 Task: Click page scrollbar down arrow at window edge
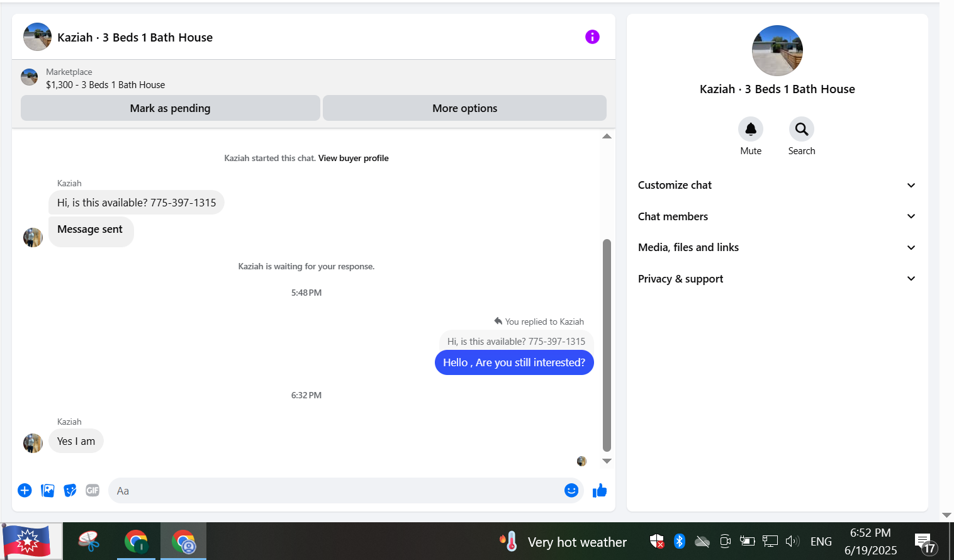tap(946, 515)
